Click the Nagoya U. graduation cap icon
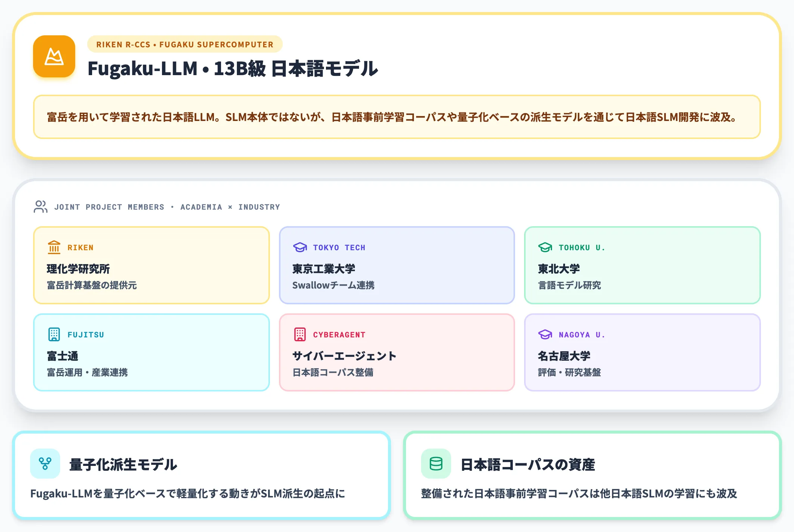 [545, 334]
